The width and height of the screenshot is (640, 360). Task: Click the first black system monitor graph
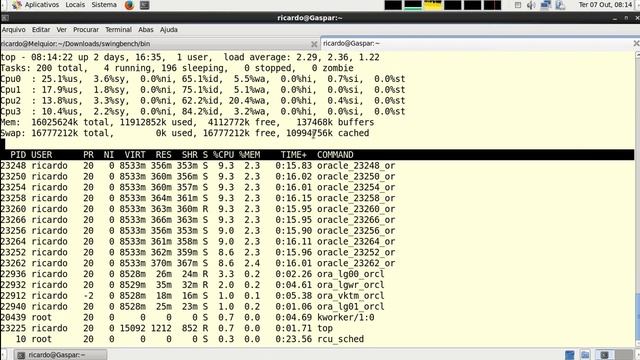[x=393, y=5]
